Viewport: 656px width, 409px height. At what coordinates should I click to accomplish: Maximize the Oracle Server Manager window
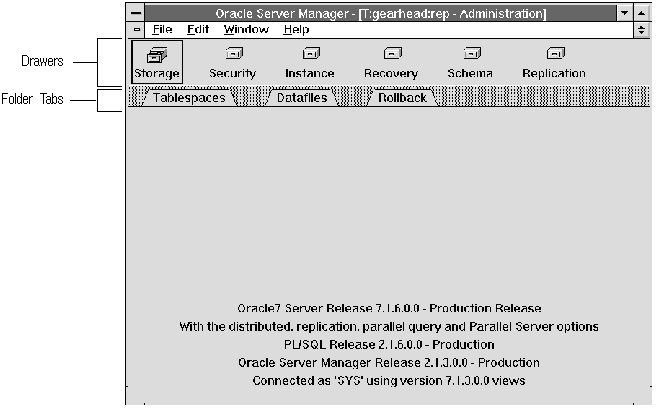point(641,13)
